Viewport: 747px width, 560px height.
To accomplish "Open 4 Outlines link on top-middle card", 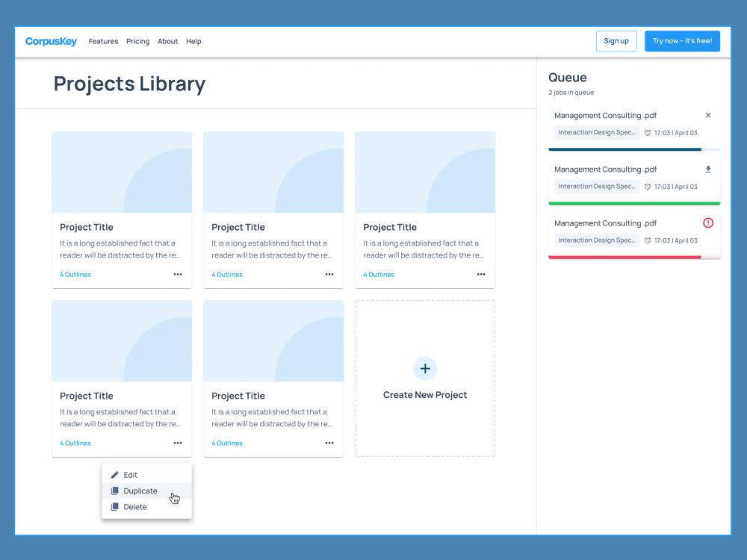I will pyautogui.click(x=227, y=275).
